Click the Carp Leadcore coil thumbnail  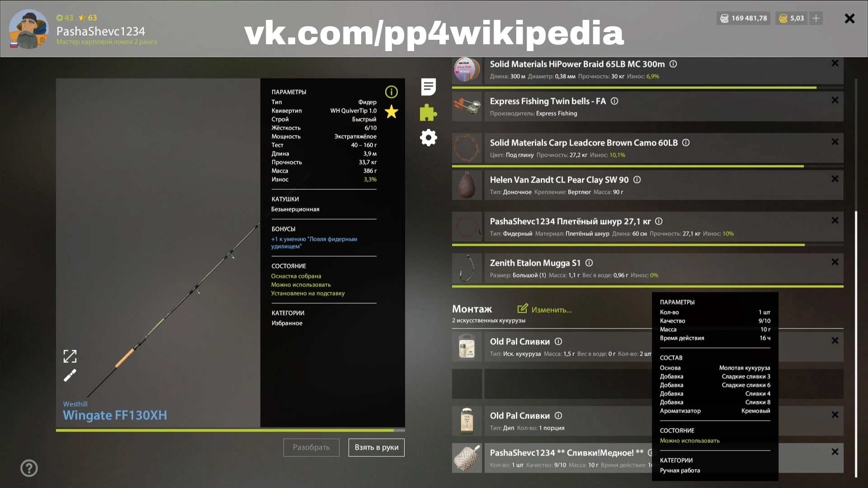coord(467,148)
